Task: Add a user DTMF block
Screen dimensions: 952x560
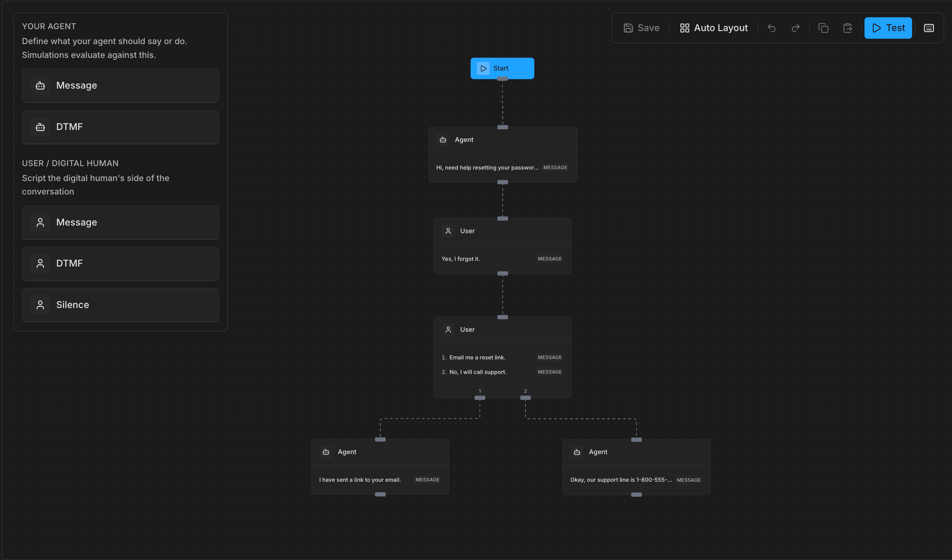Action: pyautogui.click(x=121, y=264)
